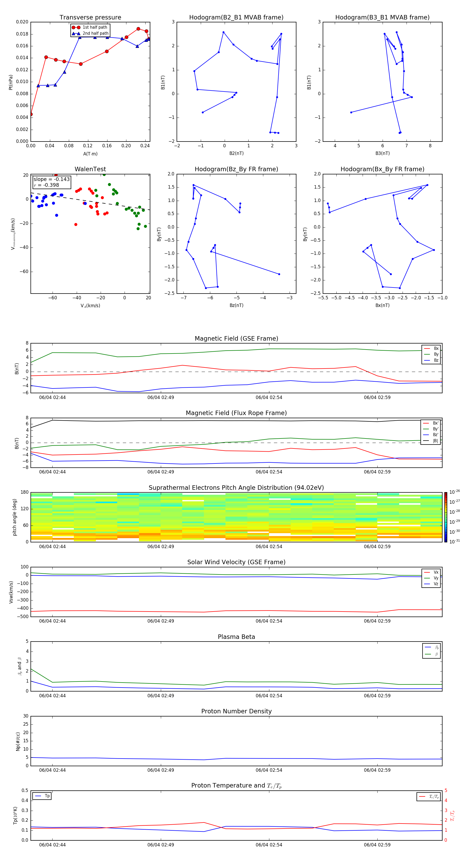Click 'B3(nT)' x-axis label
The image size is (473, 868).
tap(382, 153)
